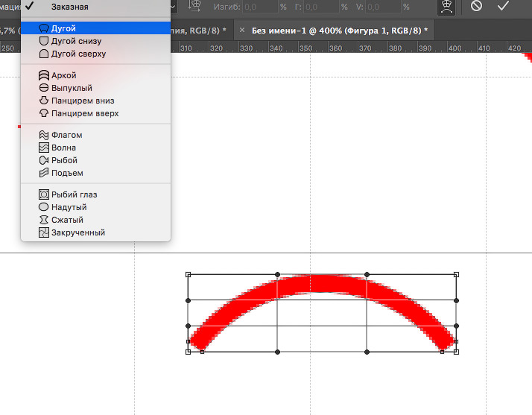Click the Закрученный twist icon
Screen dimensions: 532x415
tap(44, 232)
